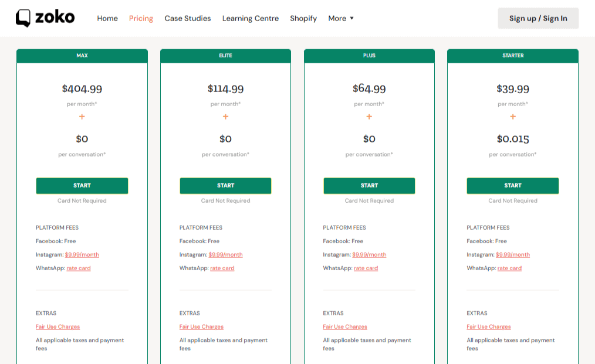Select Shopify in the top navigation
Screen dimensions: 595x364
click(x=303, y=18)
